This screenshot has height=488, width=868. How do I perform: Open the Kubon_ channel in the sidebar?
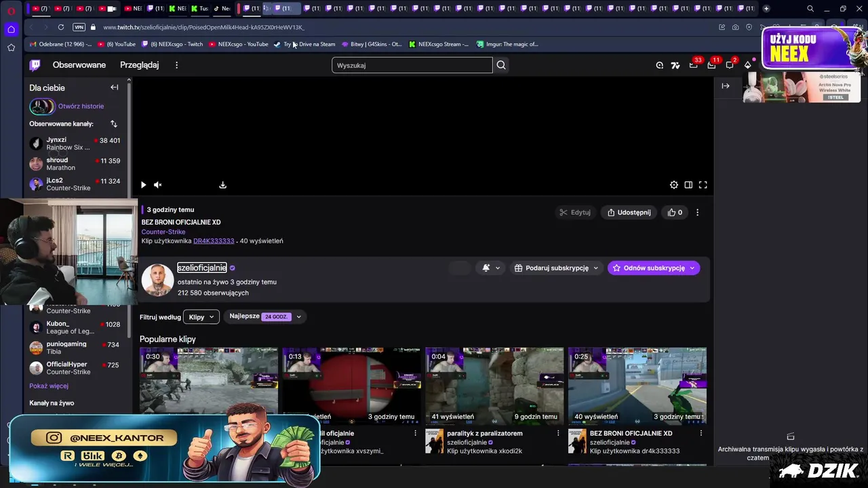pos(75,327)
